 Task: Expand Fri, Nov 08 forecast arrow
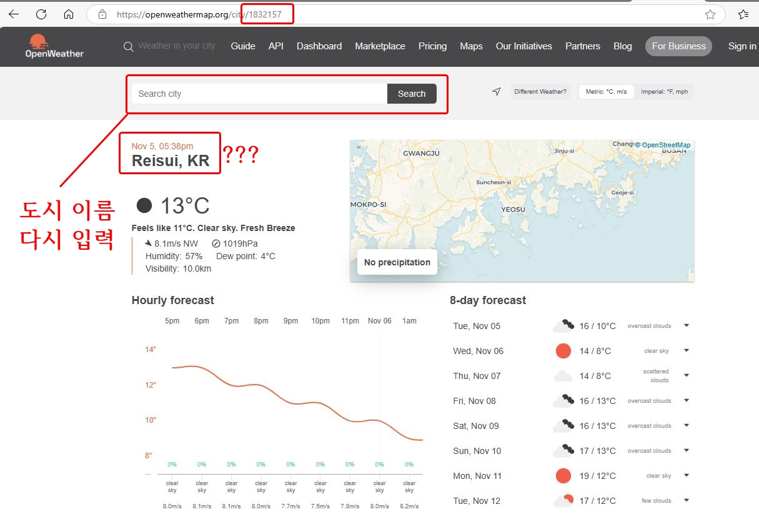click(x=687, y=400)
